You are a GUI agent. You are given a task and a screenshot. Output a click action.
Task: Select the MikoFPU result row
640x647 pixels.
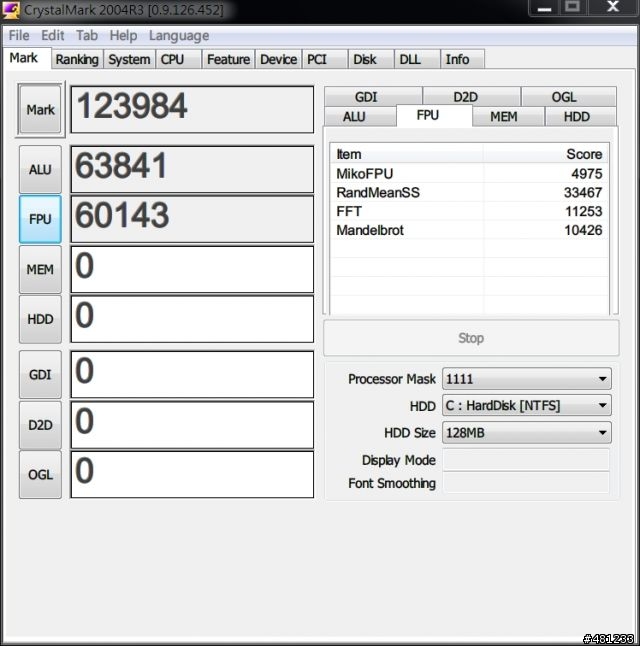point(469,173)
